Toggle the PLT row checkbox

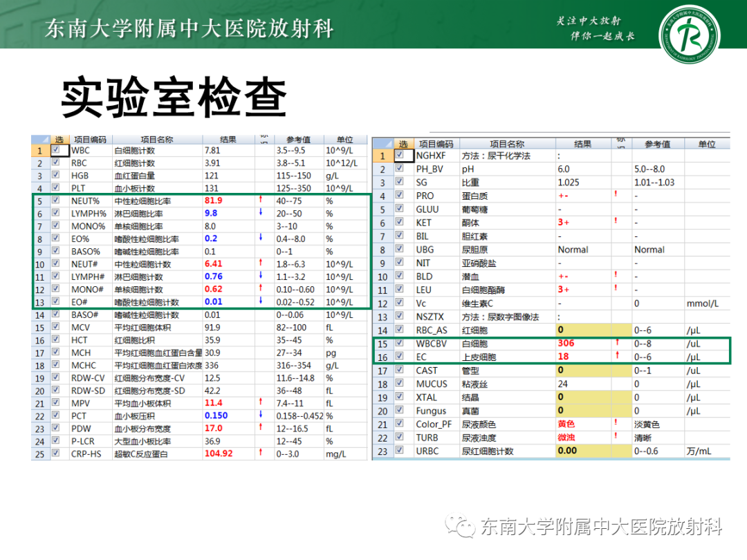(x=56, y=188)
